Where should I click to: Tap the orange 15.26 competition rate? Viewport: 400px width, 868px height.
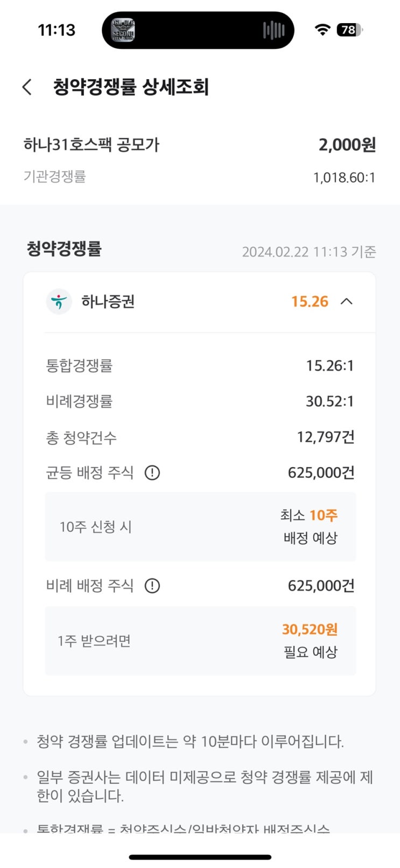pyautogui.click(x=310, y=302)
